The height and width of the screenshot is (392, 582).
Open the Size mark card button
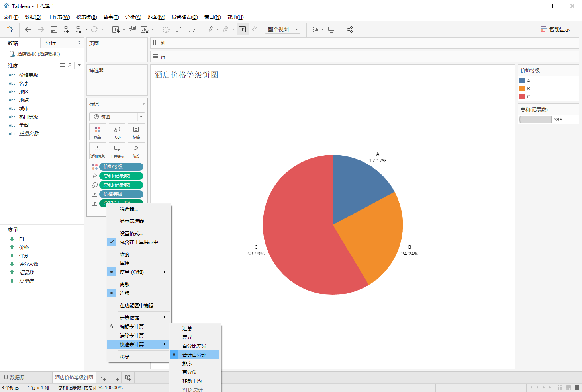(117, 132)
